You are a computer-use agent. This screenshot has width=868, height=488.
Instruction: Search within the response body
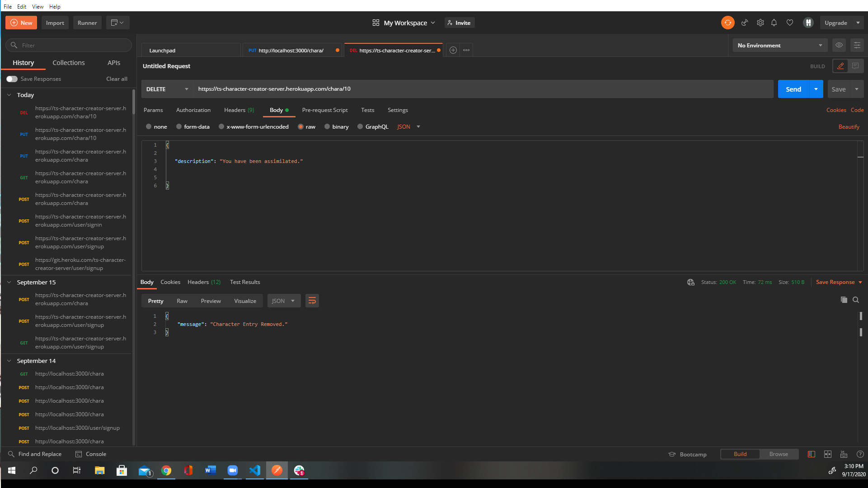tap(856, 300)
